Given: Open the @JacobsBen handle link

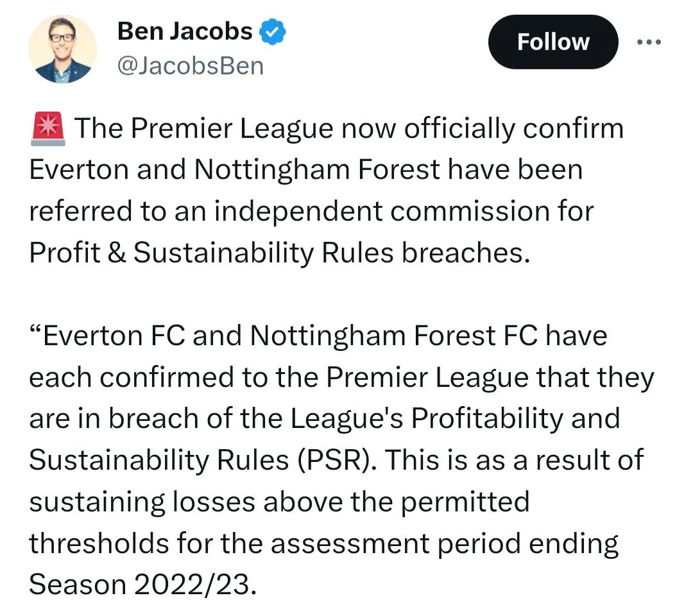Looking at the screenshot, I should [x=191, y=66].
